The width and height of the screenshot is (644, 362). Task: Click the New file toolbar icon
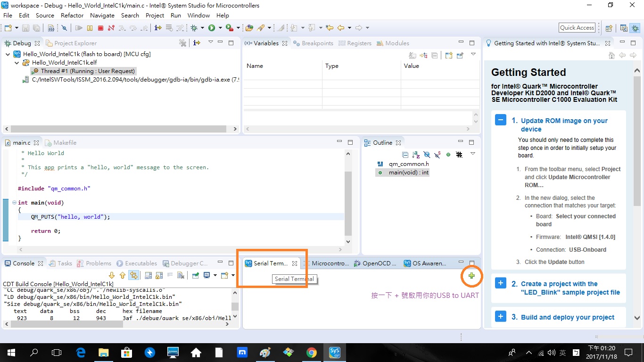point(8,28)
